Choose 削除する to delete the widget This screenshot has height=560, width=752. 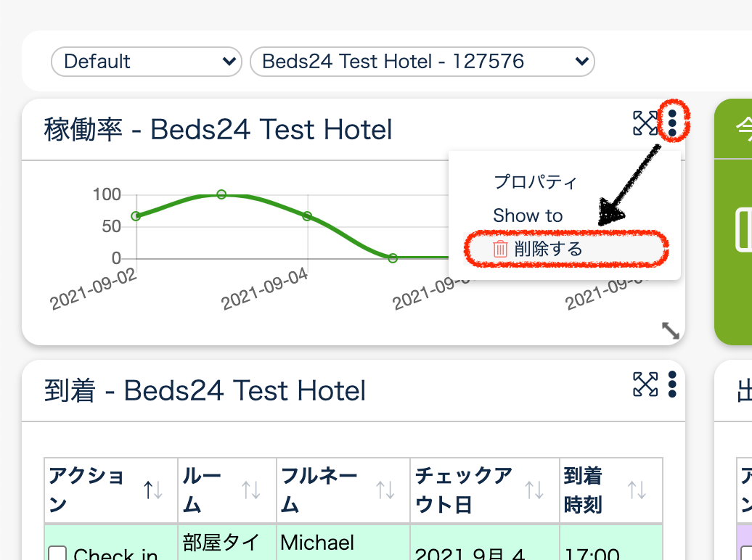[x=548, y=249]
